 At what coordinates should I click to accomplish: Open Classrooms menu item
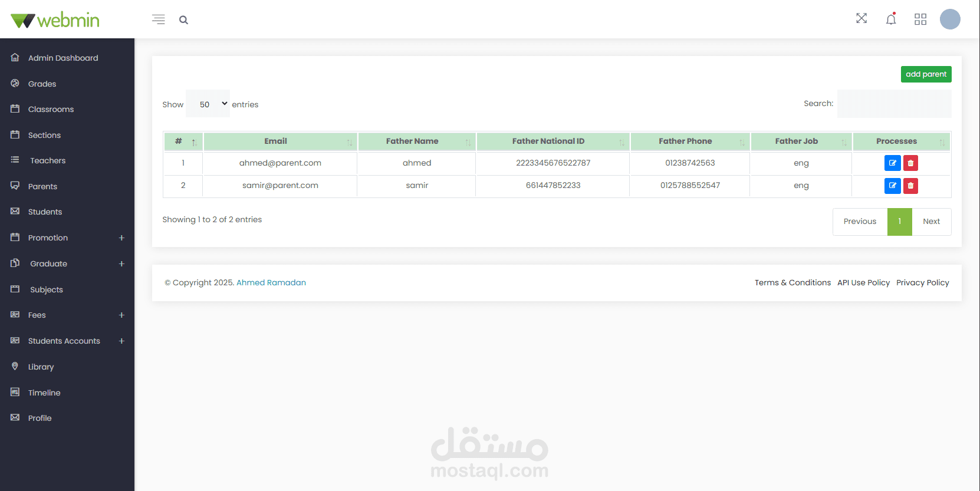[x=51, y=109]
